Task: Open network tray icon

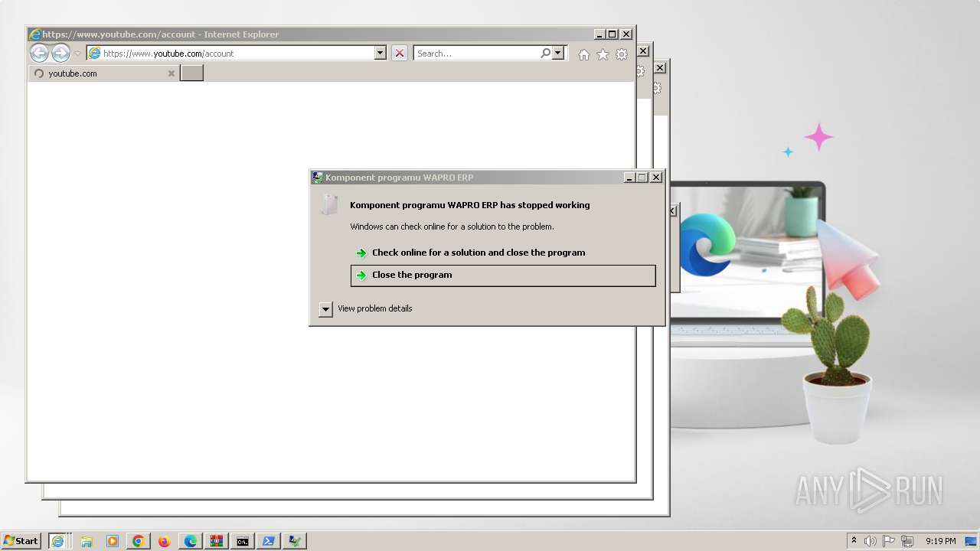Action: click(907, 541)
